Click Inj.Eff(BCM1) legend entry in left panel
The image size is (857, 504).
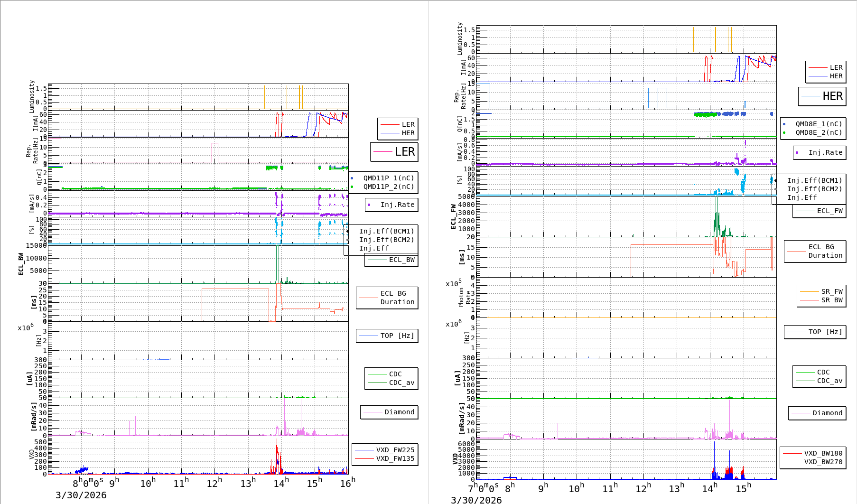coord(386,231)
